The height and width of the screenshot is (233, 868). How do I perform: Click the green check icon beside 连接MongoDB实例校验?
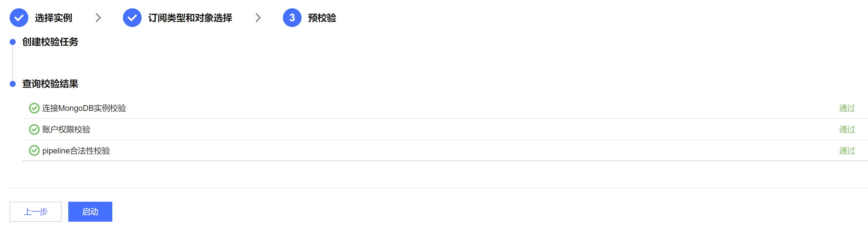(x=34, y=108)
